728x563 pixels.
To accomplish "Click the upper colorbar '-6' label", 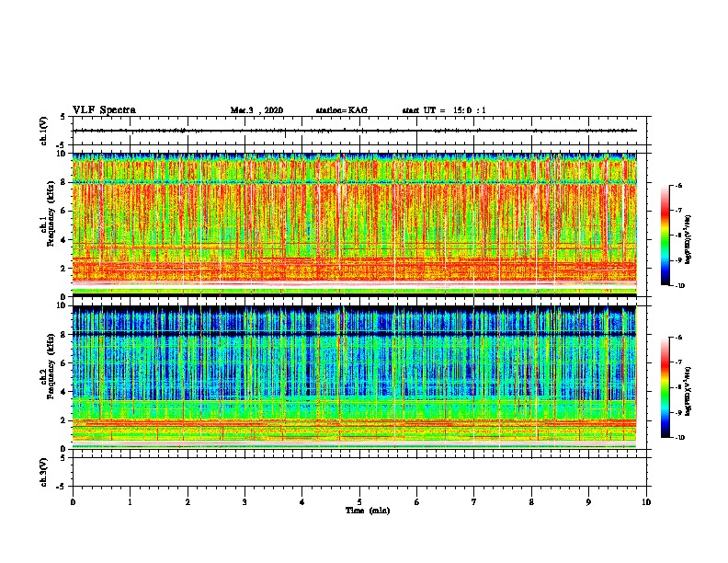I will point(678,185).
